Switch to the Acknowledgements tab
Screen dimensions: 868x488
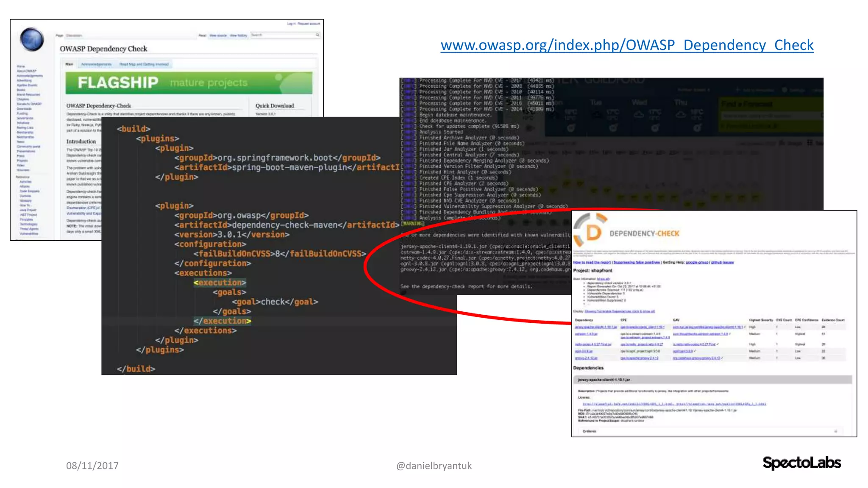click(x=96, y=64)
